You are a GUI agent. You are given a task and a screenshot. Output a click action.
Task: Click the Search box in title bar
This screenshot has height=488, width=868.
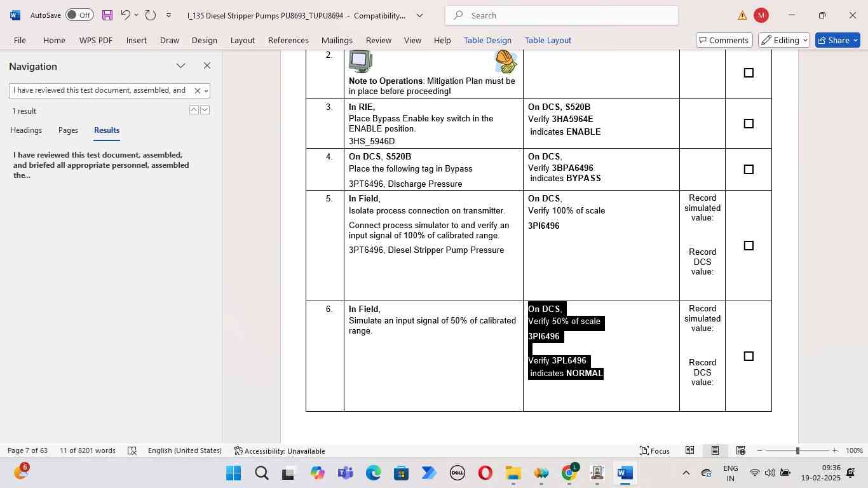pos(562,15)
